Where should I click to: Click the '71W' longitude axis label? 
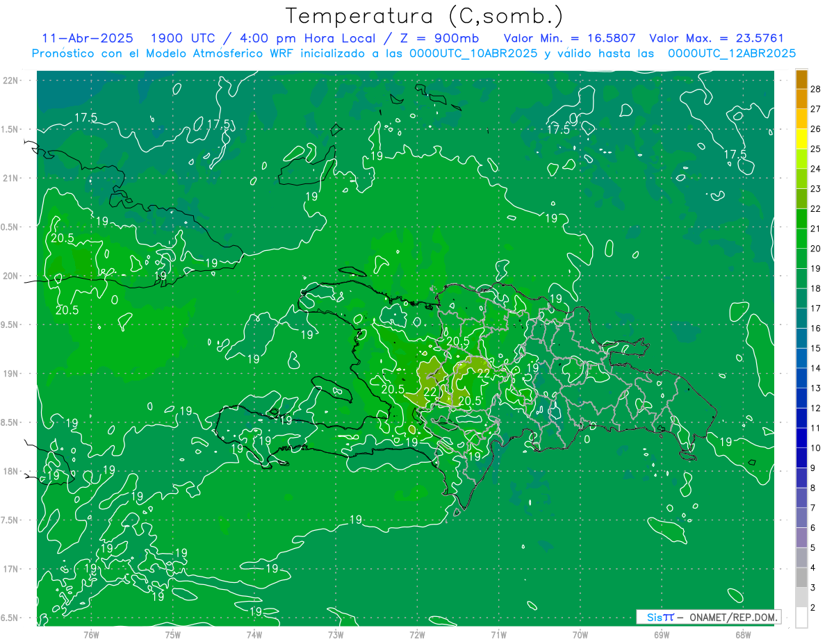[498, 634]
